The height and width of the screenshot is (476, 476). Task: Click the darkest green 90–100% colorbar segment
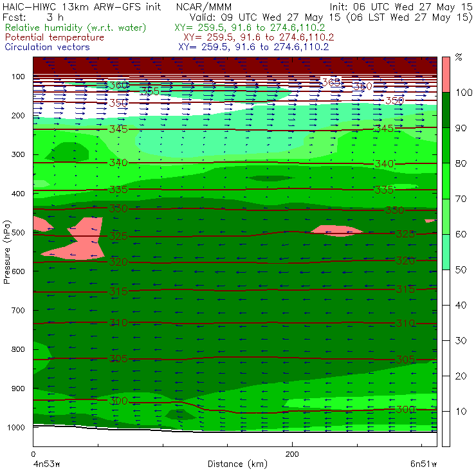tap(446, 110)
